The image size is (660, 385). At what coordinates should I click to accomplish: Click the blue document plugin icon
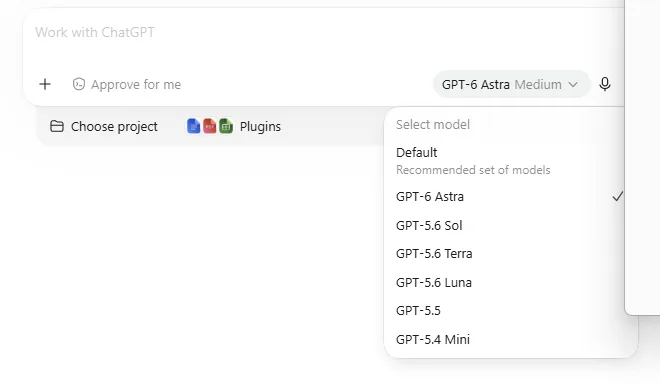pyautogui.click(x=193, y=126)
